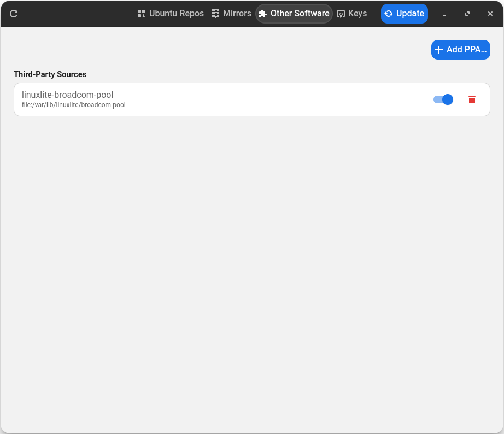Select the Other Software tab
The width and height of the screenshot is (504, 434).
coord(294,14)
